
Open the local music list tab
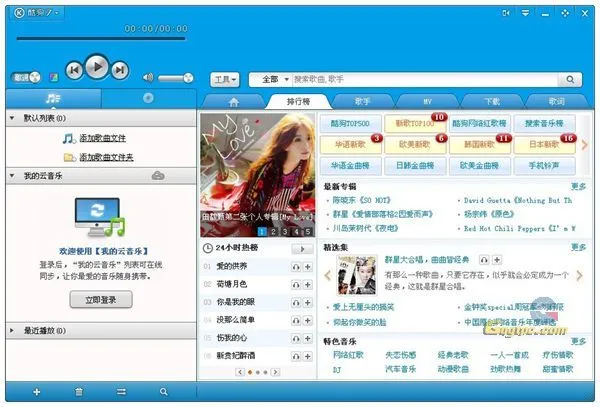point(53,99)
